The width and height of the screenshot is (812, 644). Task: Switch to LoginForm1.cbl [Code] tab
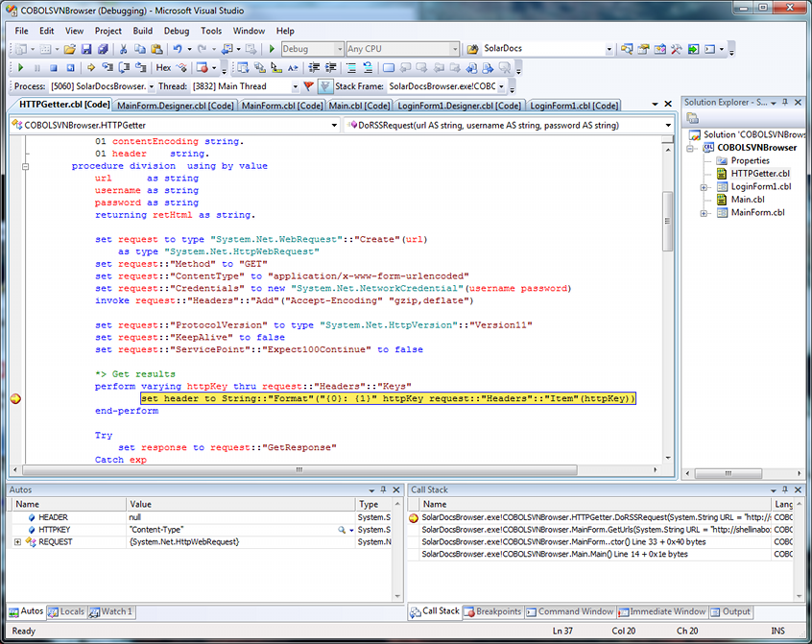coord(574,106)
